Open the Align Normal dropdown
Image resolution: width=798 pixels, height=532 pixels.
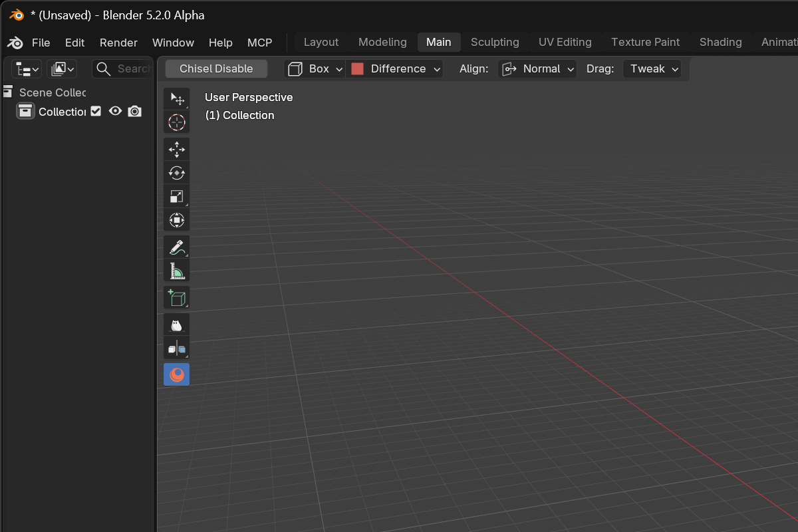537,68
